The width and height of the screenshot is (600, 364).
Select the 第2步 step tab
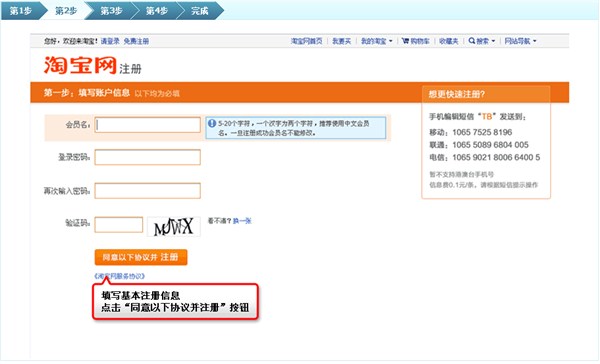click(66, 11)
